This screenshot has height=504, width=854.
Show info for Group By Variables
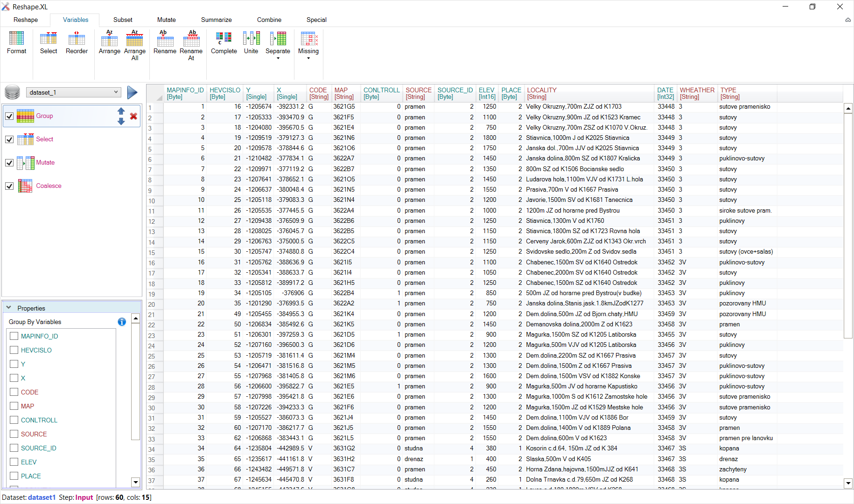click(x=122, y=322)
